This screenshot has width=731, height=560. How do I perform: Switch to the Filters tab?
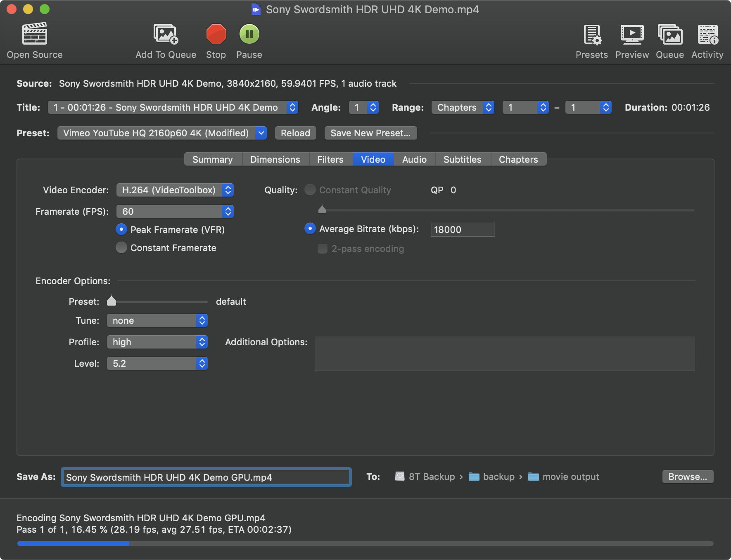point(330,159)
